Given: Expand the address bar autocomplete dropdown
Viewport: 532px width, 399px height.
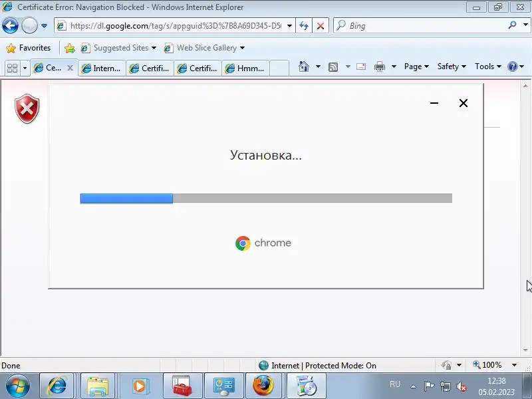Looking at the screenshot, I should pos(289,26).
